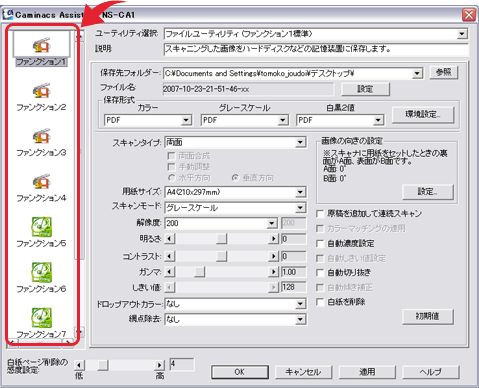Open the カラー save format dropdown
The height and width of the screenshot is (388, 479).
point(186,120)
